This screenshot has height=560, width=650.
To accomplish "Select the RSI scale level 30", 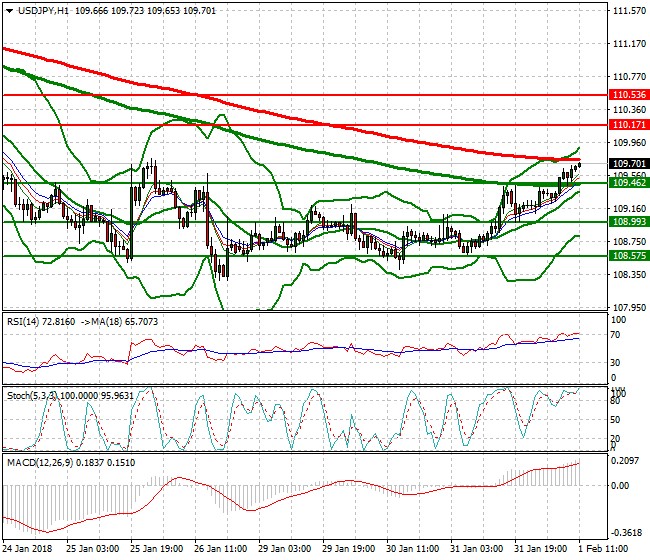I will pyautogui.click(x=616, y=363).
